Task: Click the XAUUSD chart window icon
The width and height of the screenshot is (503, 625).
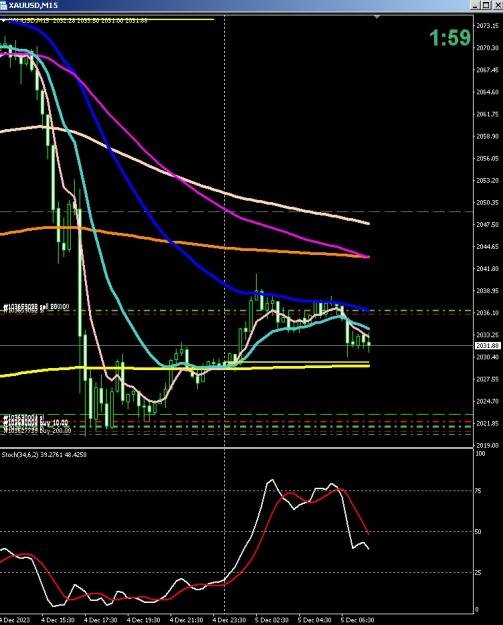Action: (x=3, y=5)
